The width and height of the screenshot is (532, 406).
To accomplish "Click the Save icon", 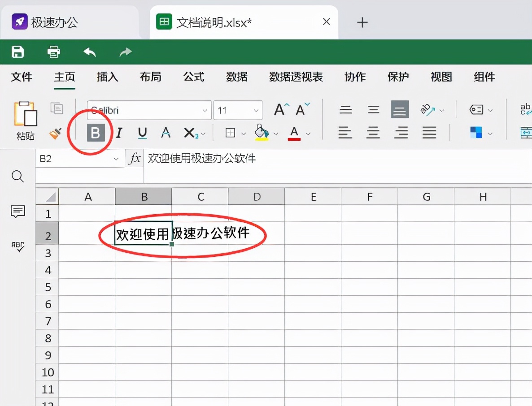I will [17, 52].
